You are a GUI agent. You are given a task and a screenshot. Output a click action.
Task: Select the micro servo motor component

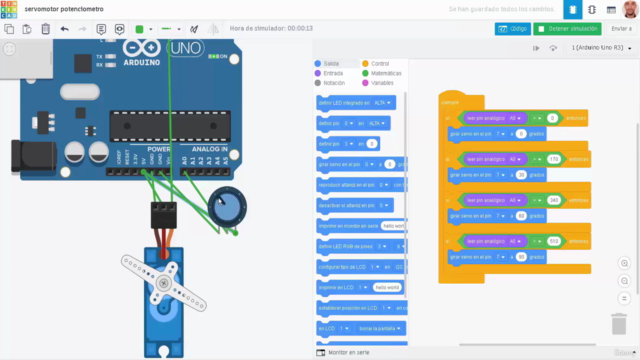(x=164, y=302)
